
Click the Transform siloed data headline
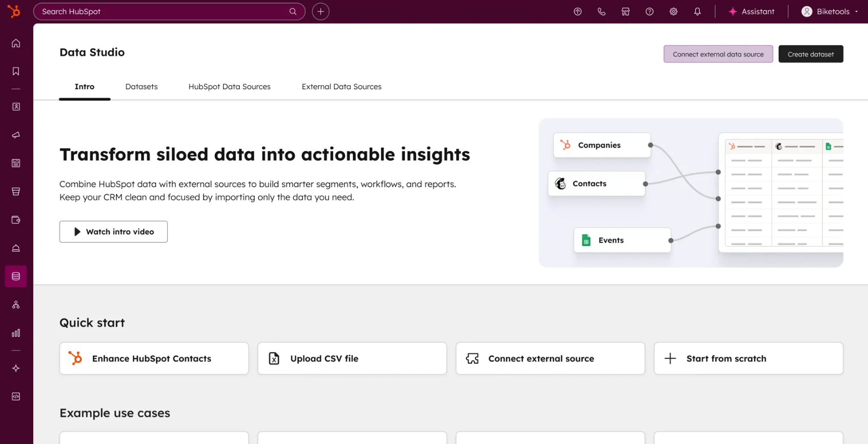(265, 154)
